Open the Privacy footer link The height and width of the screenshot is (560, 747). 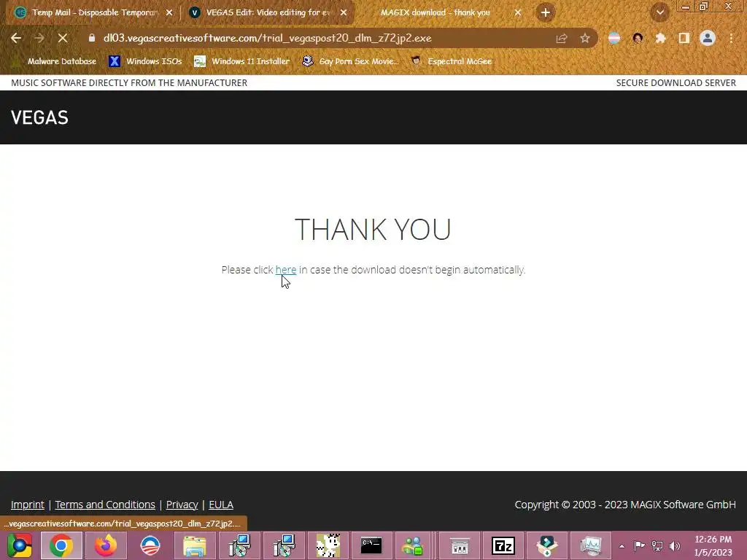pyautogui.click(x=182, y=505)
